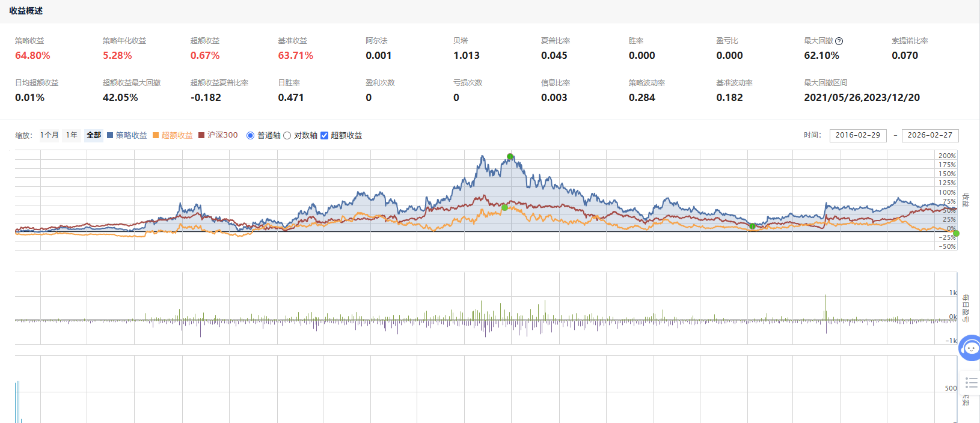
Task: Toggle the 策略收益 series legend label
Action: pos(131,135)
